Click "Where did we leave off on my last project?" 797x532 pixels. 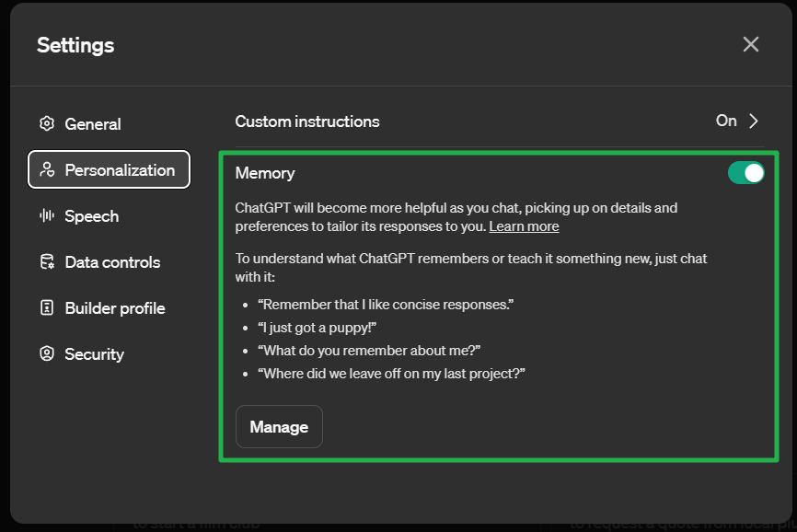(391, 374)
